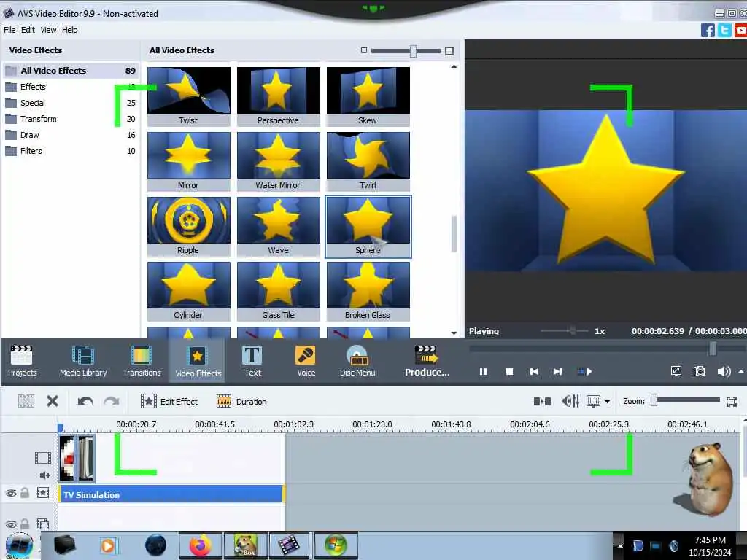Open the Media Library
Image resolution: width=747 pixels, height=560 pixels.
(83, 361)
